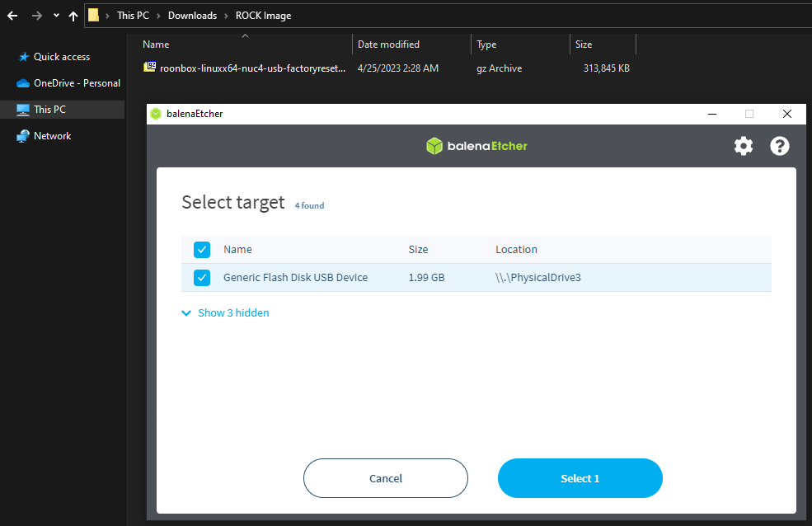Screen dimensions: 812x526
Task: Select roonbox-linuxx64-nuc4-usb-factoryreset file
Action: (253, 68)
